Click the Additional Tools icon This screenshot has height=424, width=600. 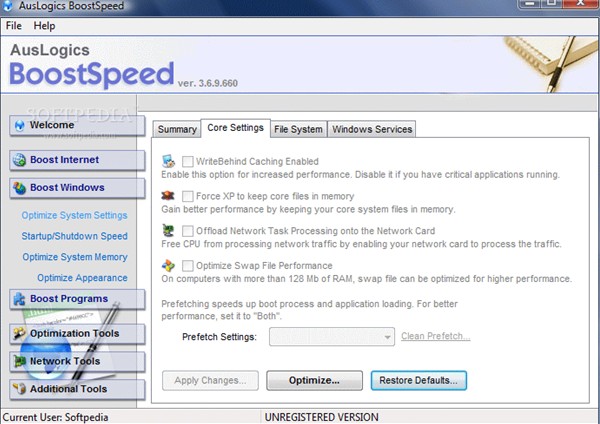tap(19, 389)
